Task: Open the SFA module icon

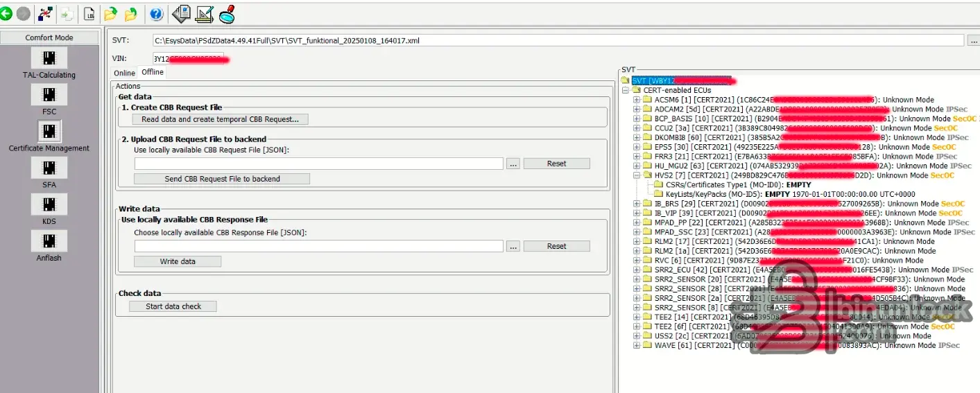Action: pyautogui.click(x=49, y=168)
